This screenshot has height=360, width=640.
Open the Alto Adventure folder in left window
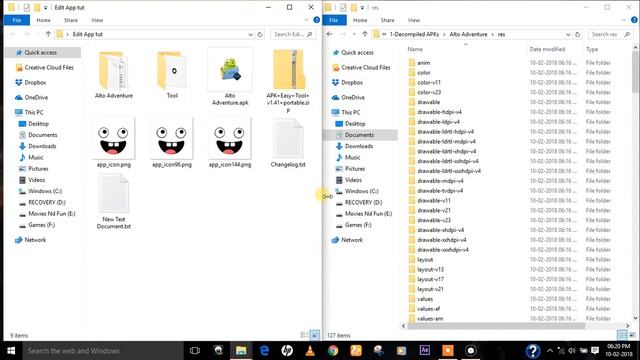[114, 74]
